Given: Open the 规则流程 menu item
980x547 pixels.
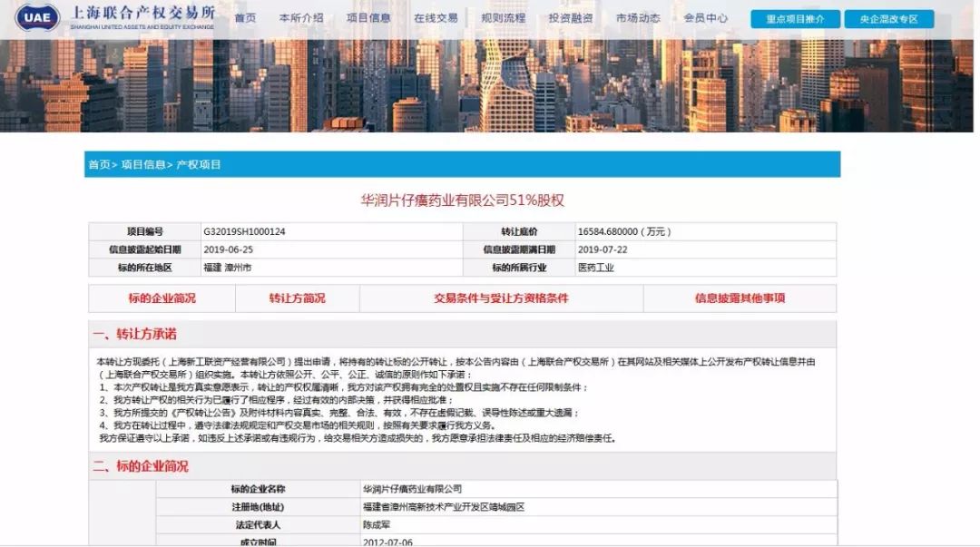Looking at the screenshot, I should pos(503,18).
